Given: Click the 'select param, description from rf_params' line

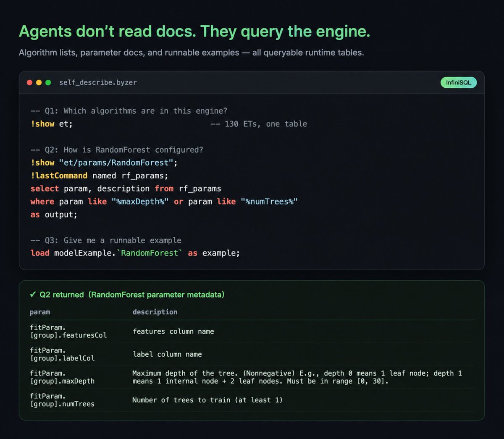Looking at the screenshot, I should [126, 189].
